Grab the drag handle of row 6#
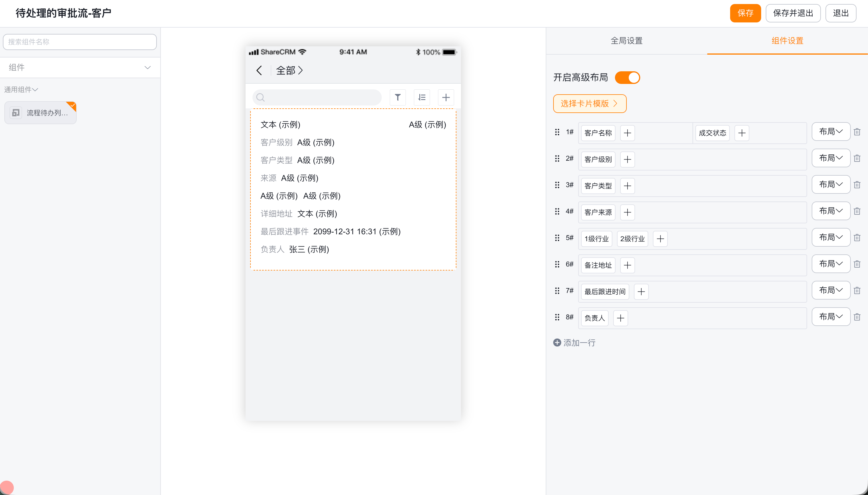Viewport: 868px width, 495px height. [557, 264]
